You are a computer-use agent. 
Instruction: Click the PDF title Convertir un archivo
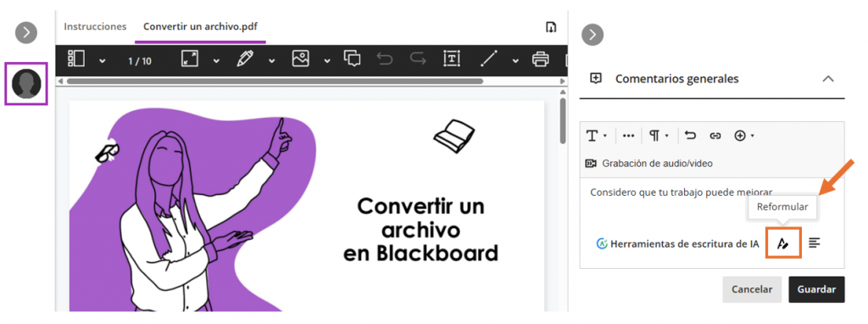coord(420,229)
